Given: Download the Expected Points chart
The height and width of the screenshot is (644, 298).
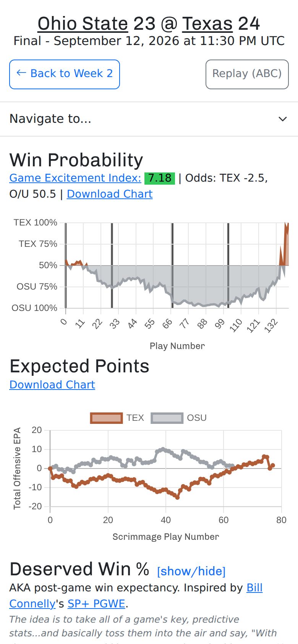Looking at the screenshot, I should (x=52, y=385).
